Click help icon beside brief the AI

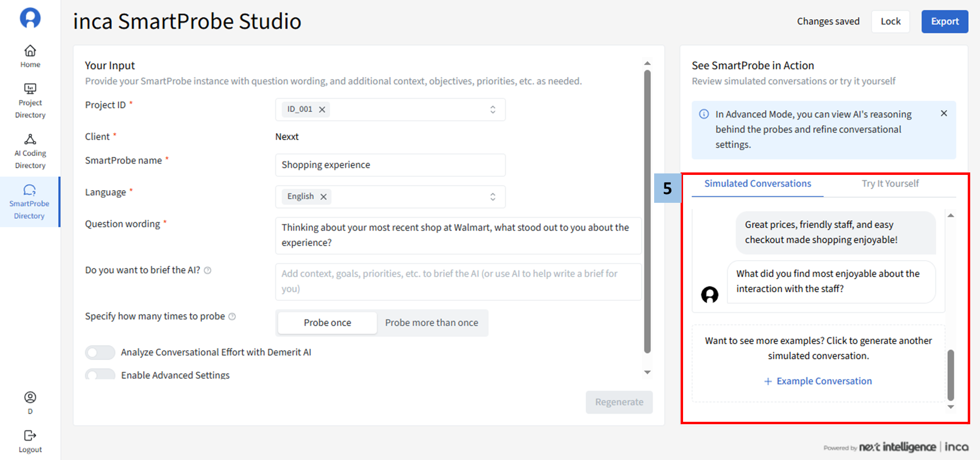click(208, 270)
